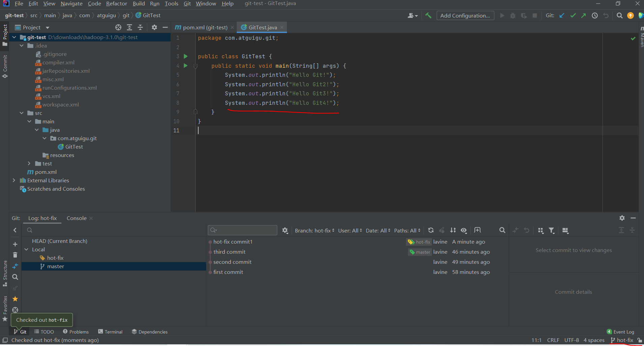Open the TODO tool window
This screenshot has width=644, height=346.
tap(44, 332)
